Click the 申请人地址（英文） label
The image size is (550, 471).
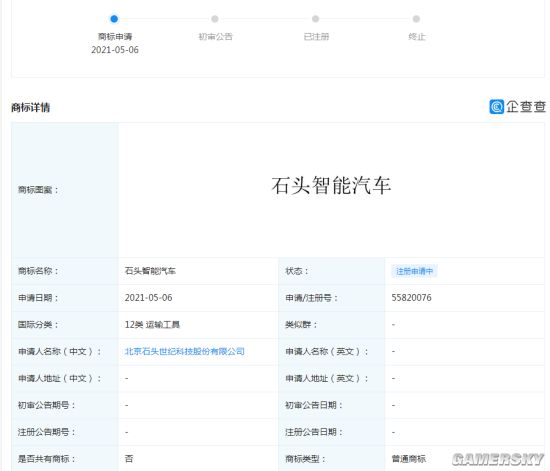(x=327, y=378)
